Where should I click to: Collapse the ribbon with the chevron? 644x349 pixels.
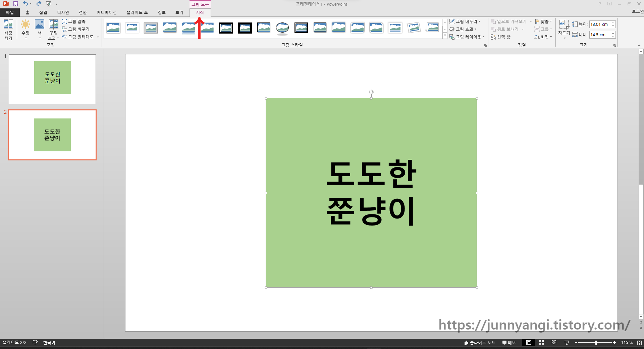click(x=639, y=45)
